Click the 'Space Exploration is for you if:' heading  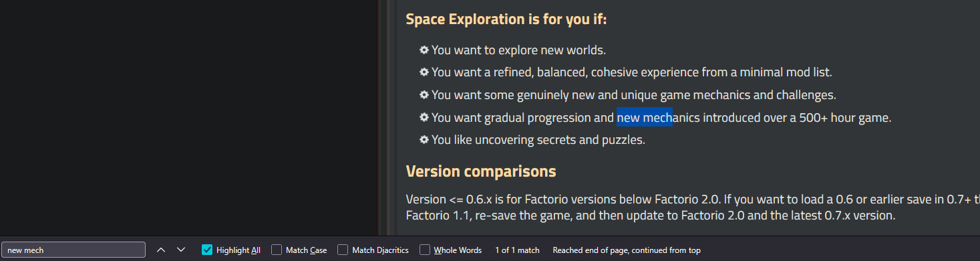[x=506, y=19]
